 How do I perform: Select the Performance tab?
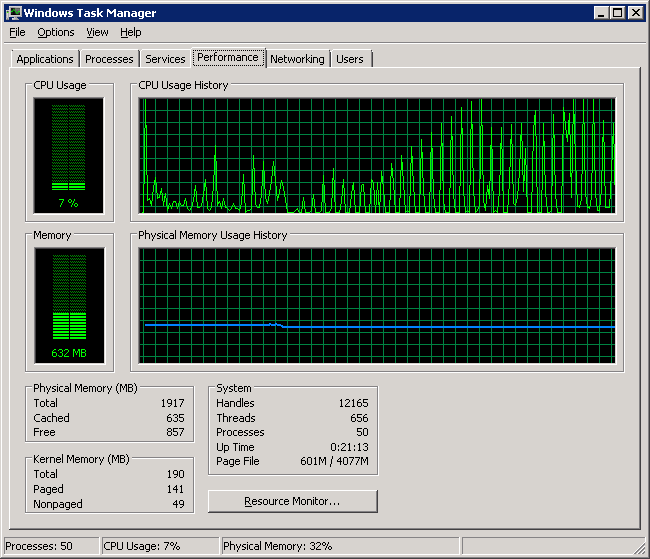pyautogui.click(x=228, y=57)
